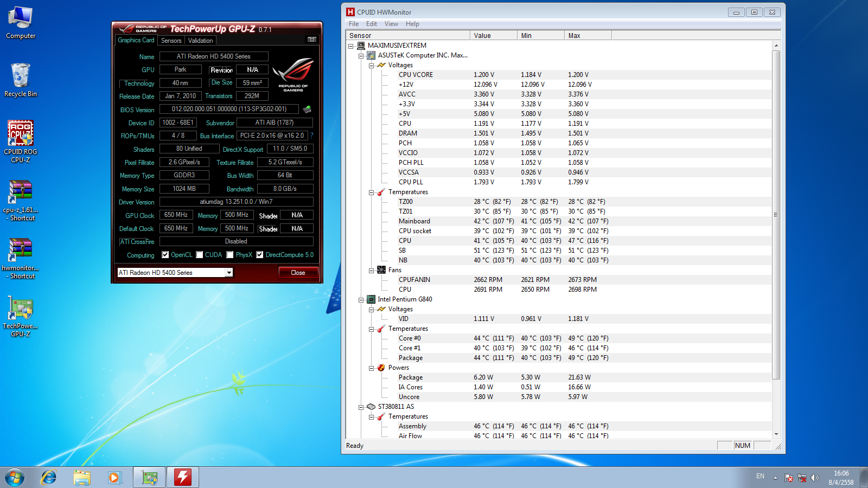Click the ST380811 AS hard drive icon
This screenshot has height=488, width=868.
tap(371, 407)
